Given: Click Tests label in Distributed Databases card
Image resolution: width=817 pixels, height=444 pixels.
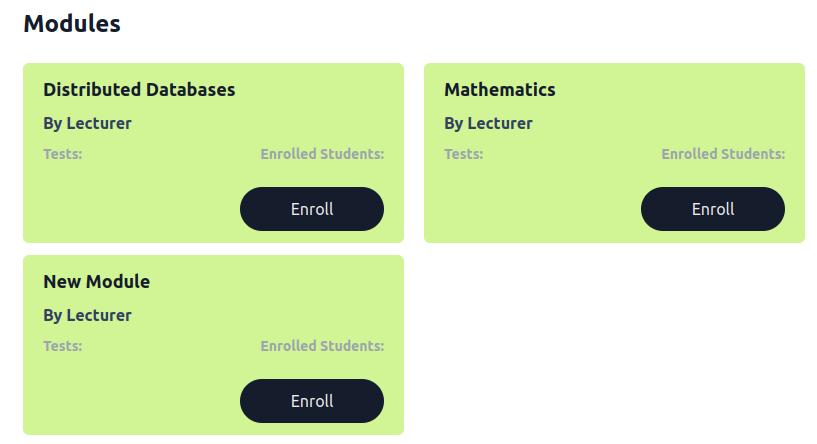Looking at the screenshot, I should click(62, 155).
